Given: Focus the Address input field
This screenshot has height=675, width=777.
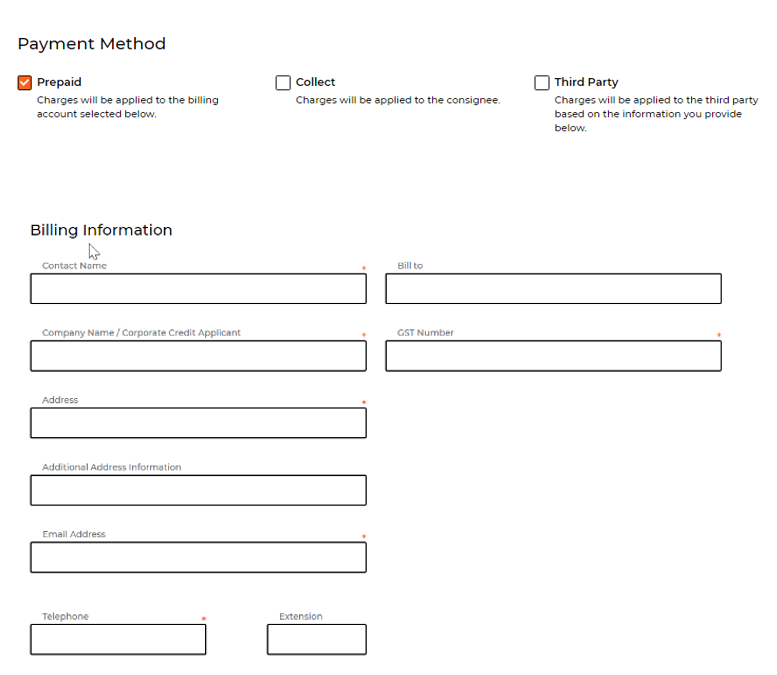Looking at the screenshot, I should [198, 423].
